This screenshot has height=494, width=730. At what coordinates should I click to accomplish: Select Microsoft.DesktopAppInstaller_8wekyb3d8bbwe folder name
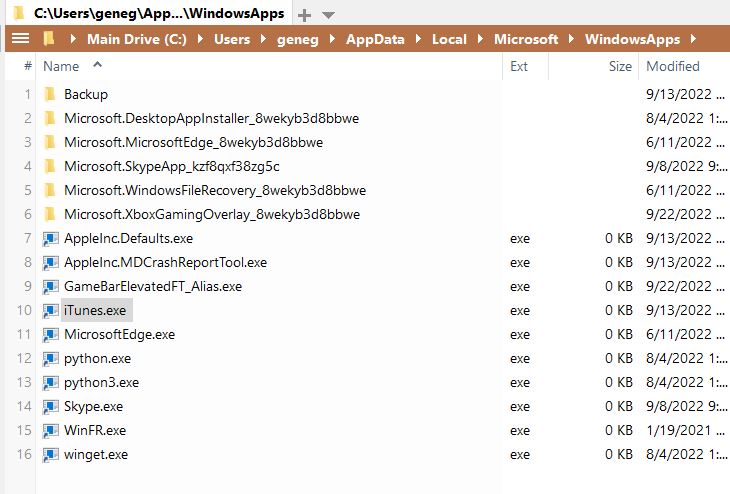coord(211,118)
